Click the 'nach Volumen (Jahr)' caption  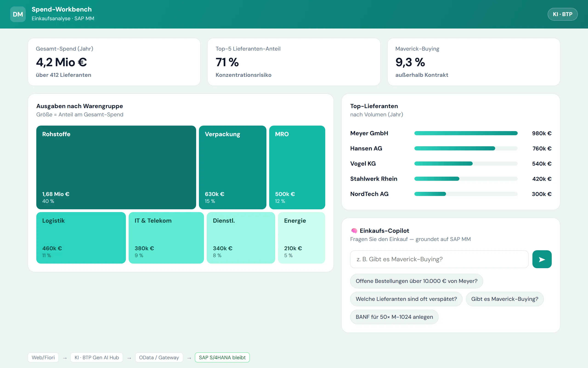[x=377, y=115]
